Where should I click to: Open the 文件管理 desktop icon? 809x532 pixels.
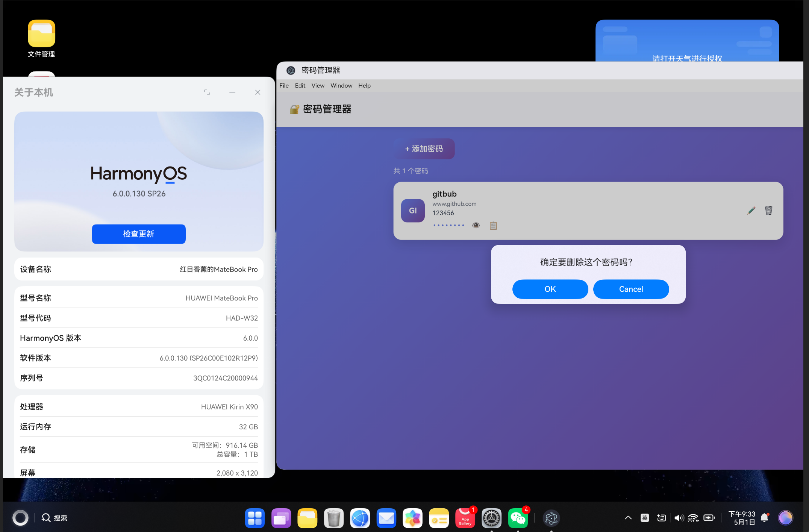pyautogui.click(x=41, y=39)
